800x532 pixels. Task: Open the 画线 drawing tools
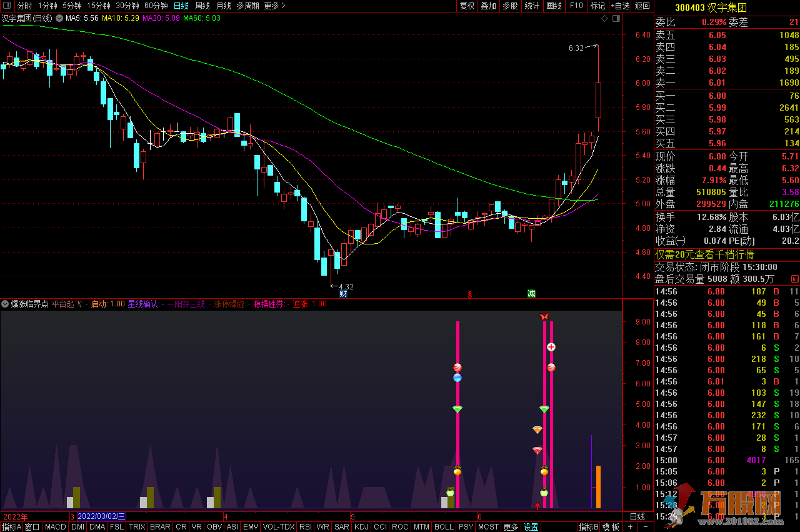(x=554, y=6)
